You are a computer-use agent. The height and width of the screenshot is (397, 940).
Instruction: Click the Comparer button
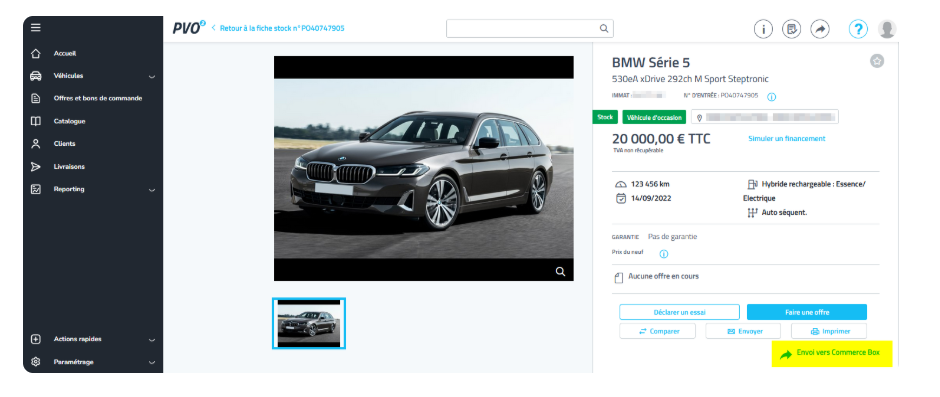(x=658, y=331)
